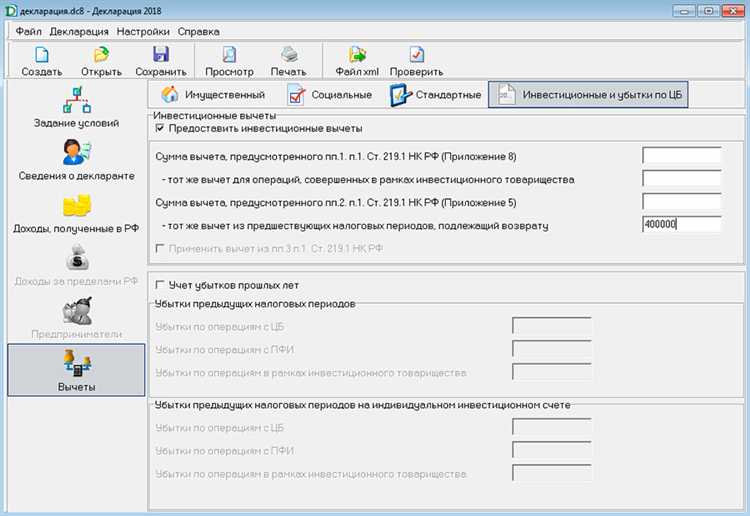Open the Настройки menu
This screenshot has height=516, width=750.
point(143,32)
